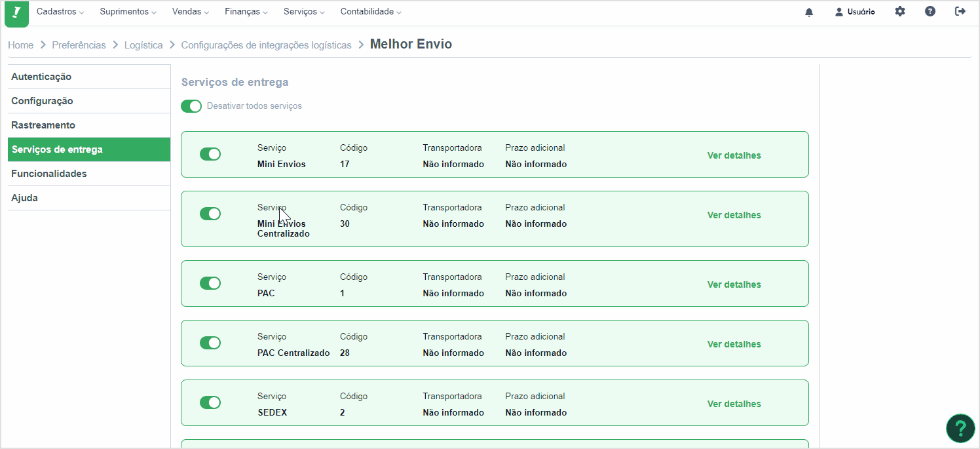Go to Home breadcrumb
This screenshot has width=980, height=449.
click(x=21, y=45)
